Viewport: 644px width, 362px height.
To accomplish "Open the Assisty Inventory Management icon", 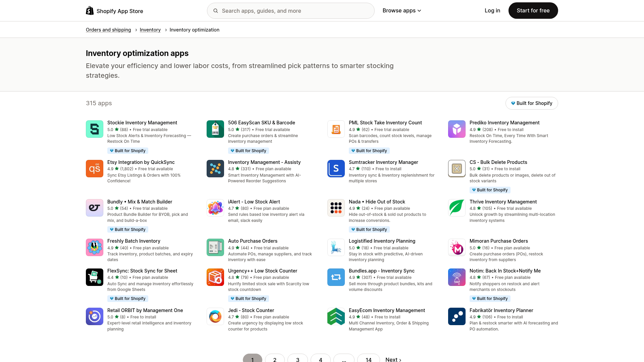I will click(215, 169).
